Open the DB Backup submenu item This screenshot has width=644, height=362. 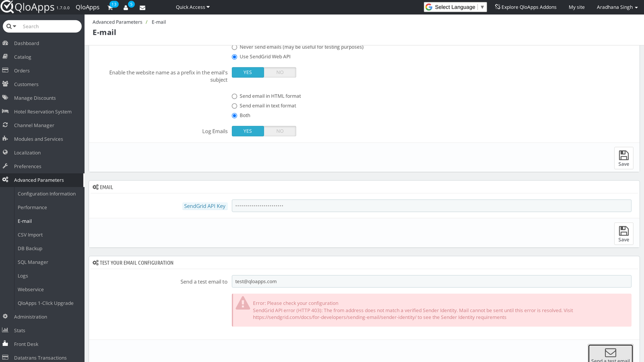click(30, 249)
